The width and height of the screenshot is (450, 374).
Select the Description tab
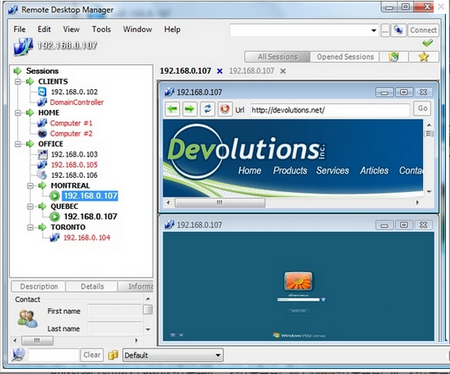pyautogui.click(x=39, y=286)
